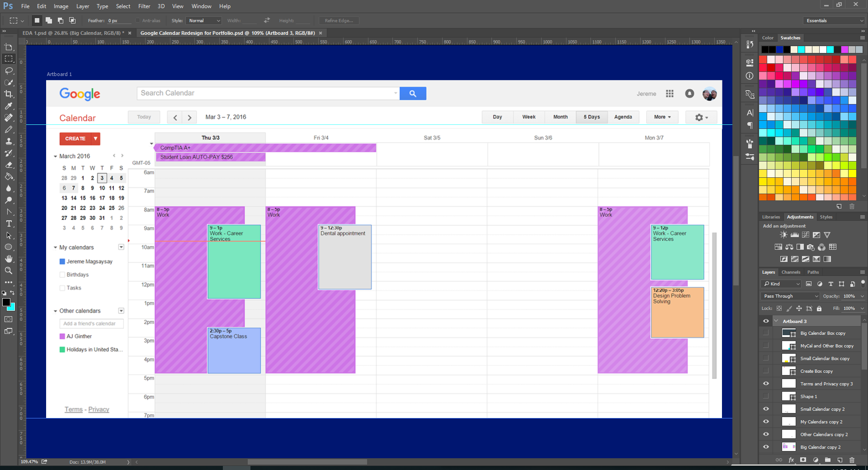This screenshot has height=470, width=868.
Task: Hide the Small Calendar copy 2 layer
Action: (x=766, y=409)
